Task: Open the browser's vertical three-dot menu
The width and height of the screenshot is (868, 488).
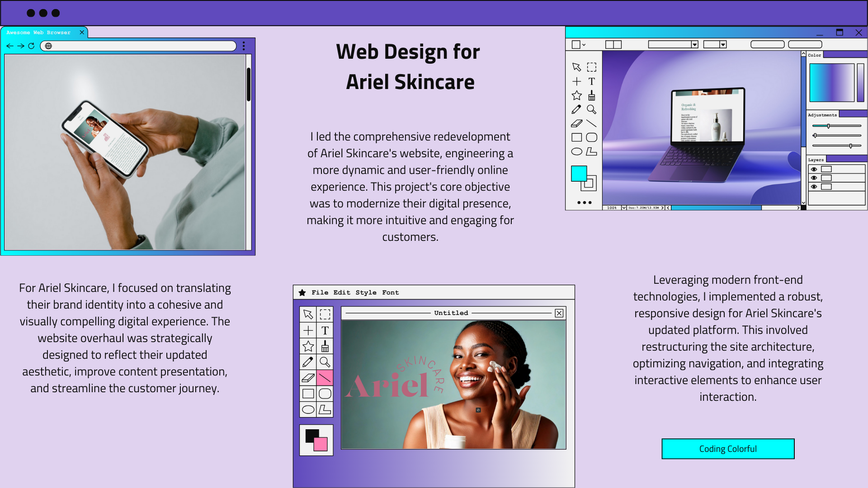Action: click(x=244, y=46)
